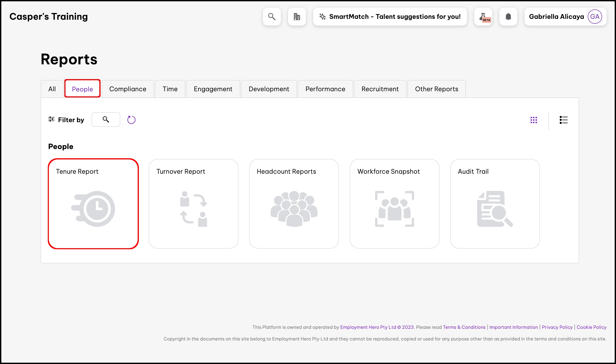This screenshot has height=364, width=616.
Task: Select the People tab
Action: (x=83, y=89)
